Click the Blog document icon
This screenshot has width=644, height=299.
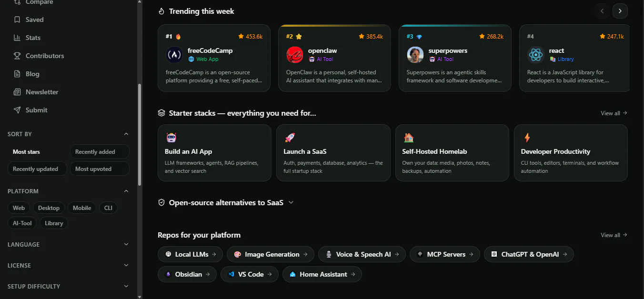(x=17, y=74)
